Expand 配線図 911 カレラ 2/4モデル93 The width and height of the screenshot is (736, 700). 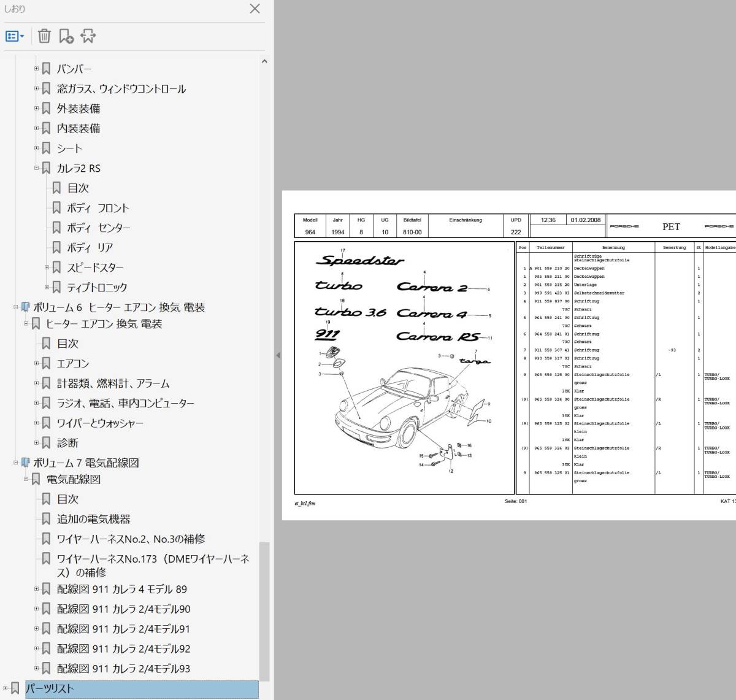coord(36,669)
